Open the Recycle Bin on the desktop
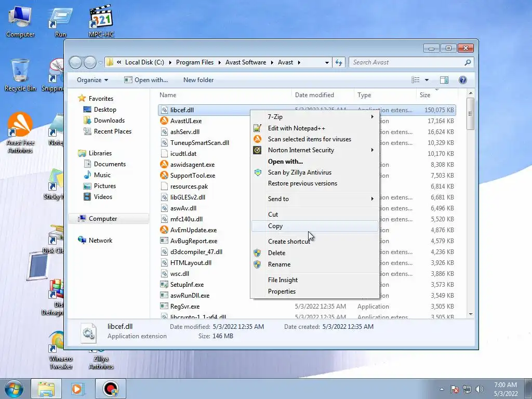532x399 pixels. click(x=20, y=75)
